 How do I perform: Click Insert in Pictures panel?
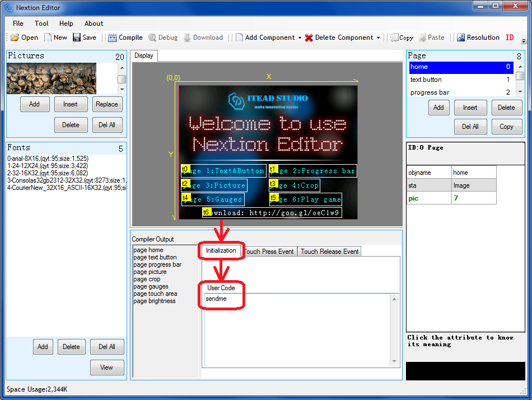tap(70, 104)
